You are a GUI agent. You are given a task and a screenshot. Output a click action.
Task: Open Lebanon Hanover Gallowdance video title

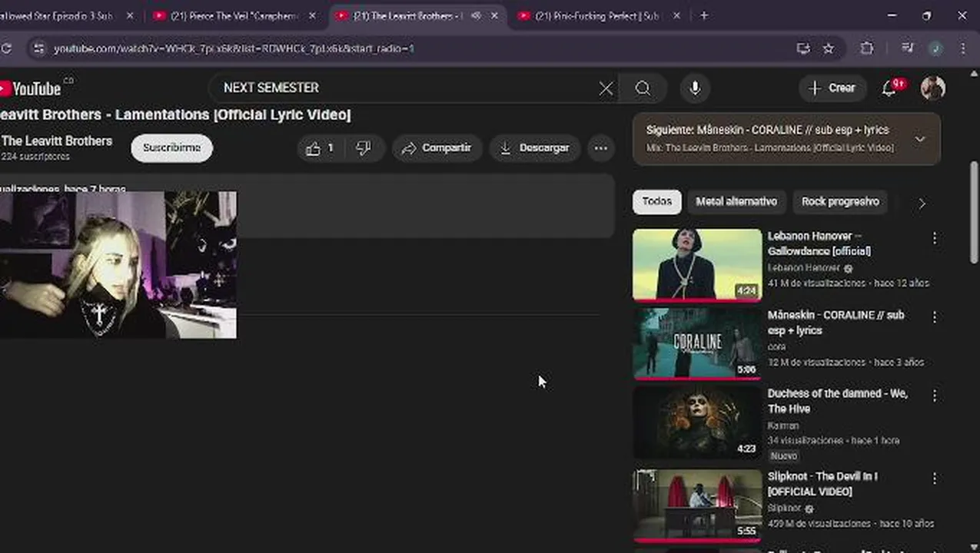[x=819, y=243]
